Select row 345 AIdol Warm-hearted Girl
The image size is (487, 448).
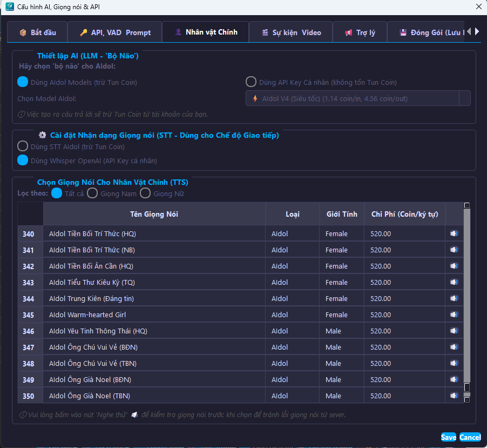(240, 315)
